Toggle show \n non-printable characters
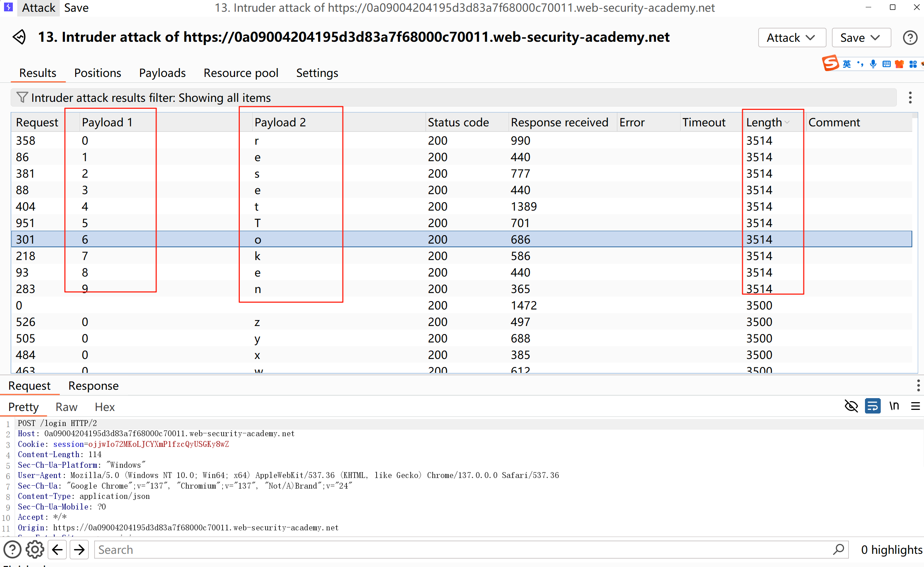The image size is (924, 567). [894, 406]
